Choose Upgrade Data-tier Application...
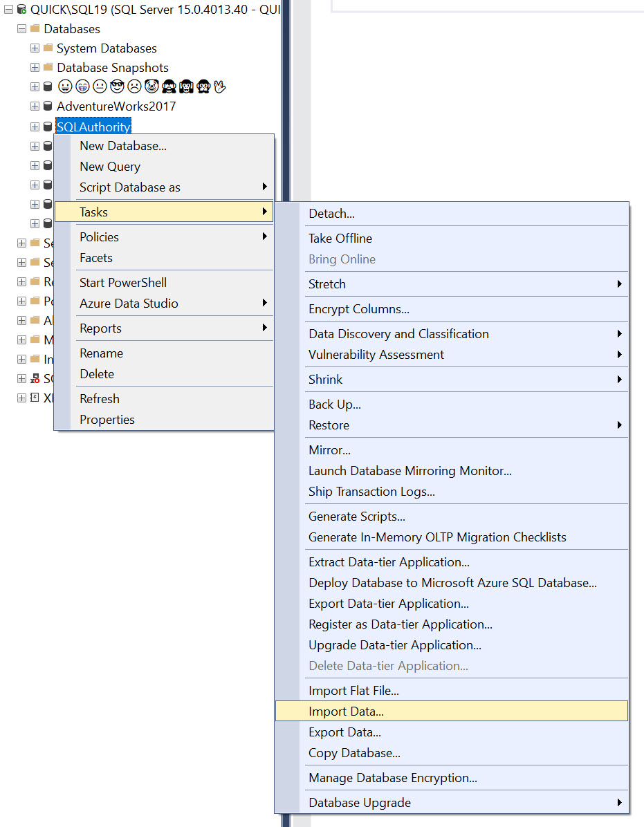 coord(452,645)
